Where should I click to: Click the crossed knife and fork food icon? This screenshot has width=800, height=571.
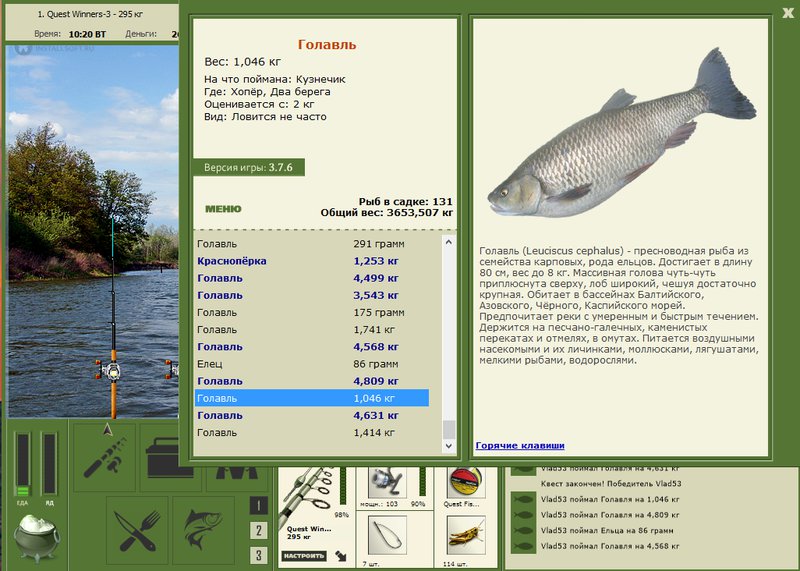pyautogui.click(x=137, y=530)
